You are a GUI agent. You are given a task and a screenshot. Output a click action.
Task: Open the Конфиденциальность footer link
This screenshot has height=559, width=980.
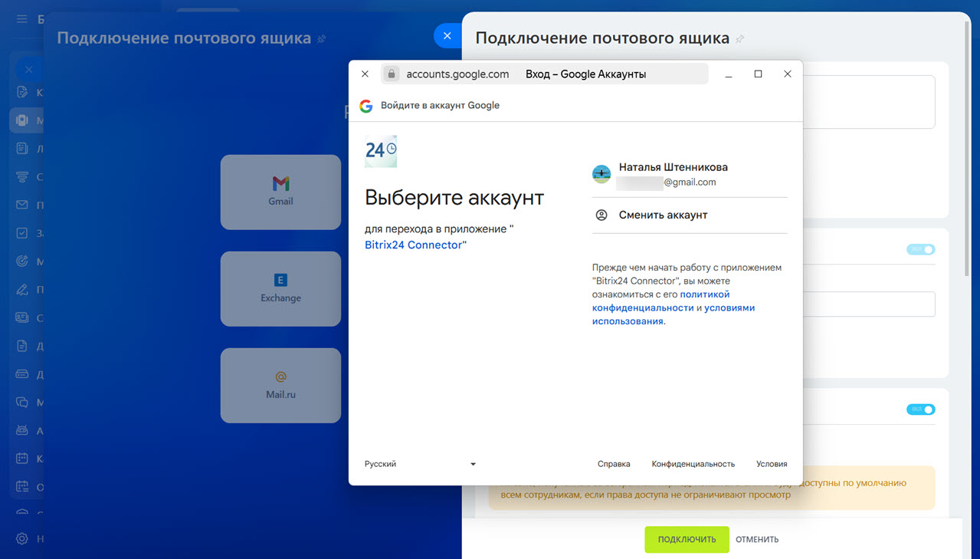click(x=693, y=464)
